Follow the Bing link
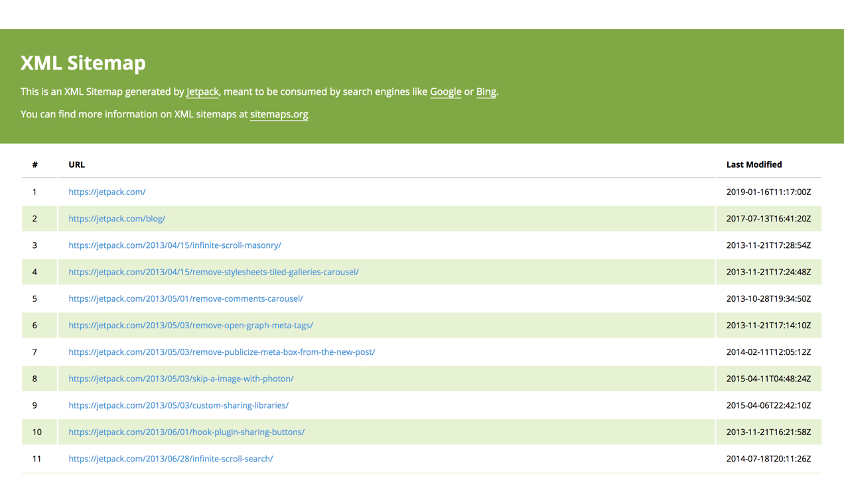This screenshot has height=504, width=844. tap(486, 92)
